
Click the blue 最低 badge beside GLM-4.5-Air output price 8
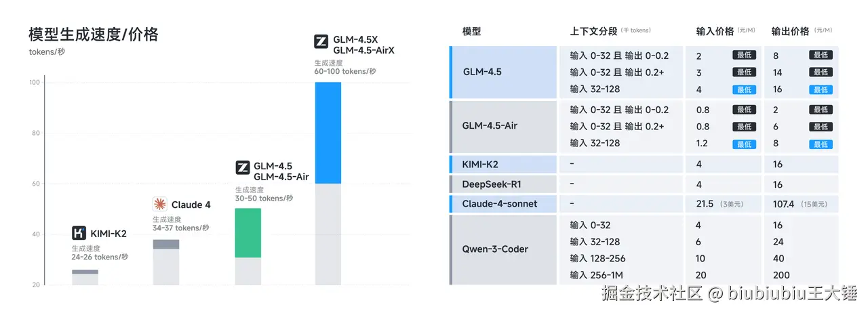(821, 144)
